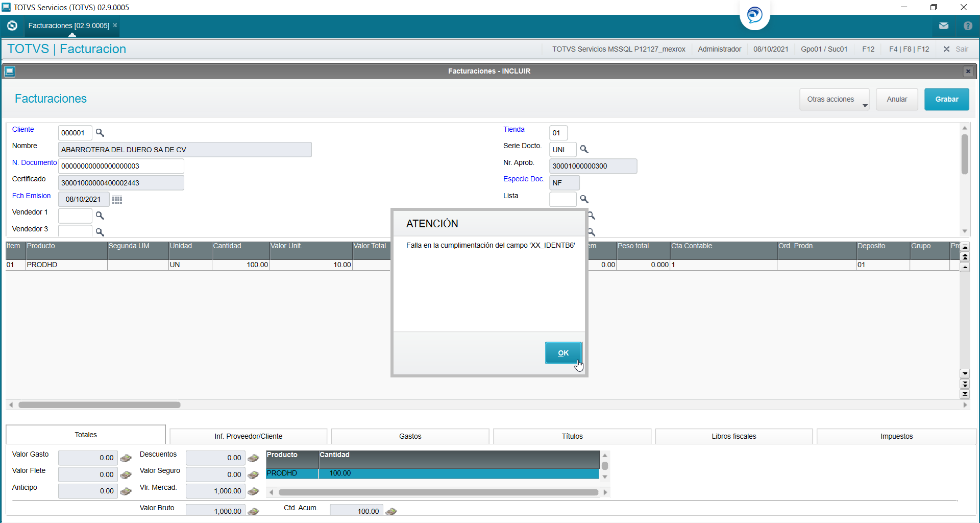Click the Valor Flete calculator icon
The width and height of the screenshot is (980, 523).
coord(126,475)
